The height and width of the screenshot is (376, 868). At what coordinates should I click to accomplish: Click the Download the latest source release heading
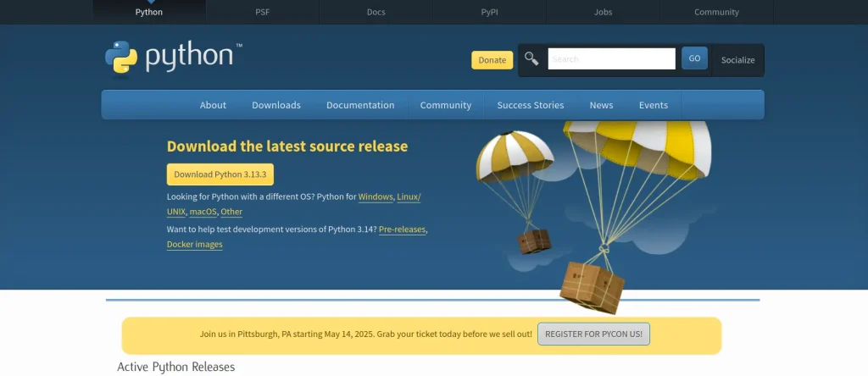point(287,147)
